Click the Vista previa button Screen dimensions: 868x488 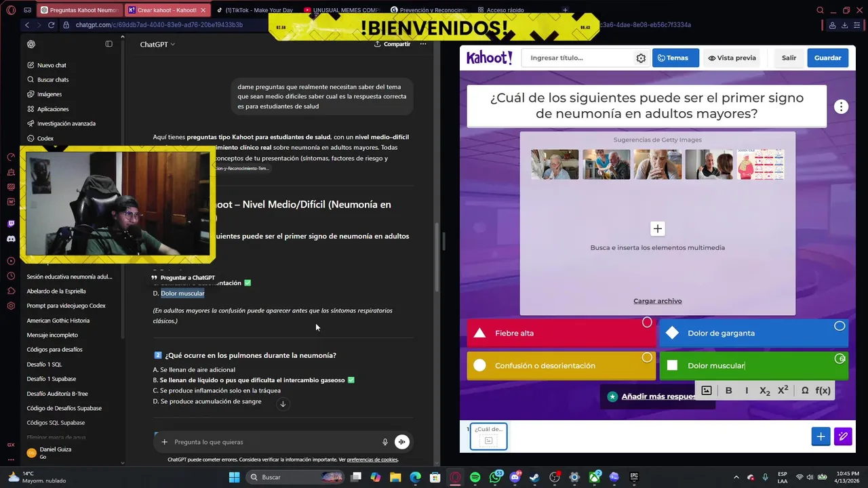732,58
